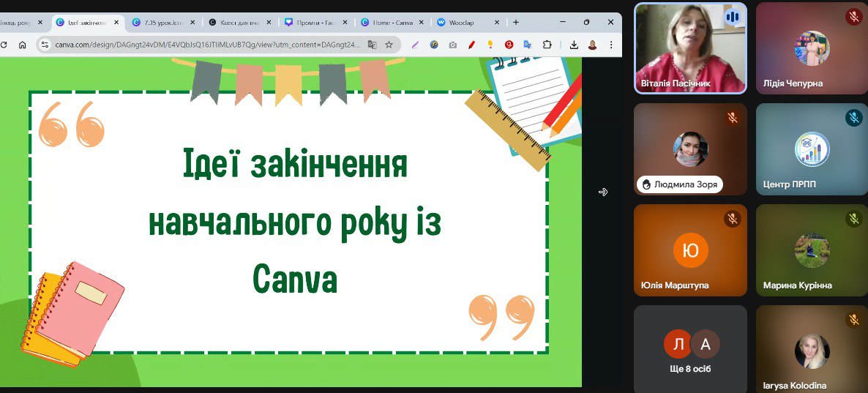The height and width of the screenshot is (393, 868).
Task: Open the 'Ще 8 осіб' tile
Action: (690, 349)
